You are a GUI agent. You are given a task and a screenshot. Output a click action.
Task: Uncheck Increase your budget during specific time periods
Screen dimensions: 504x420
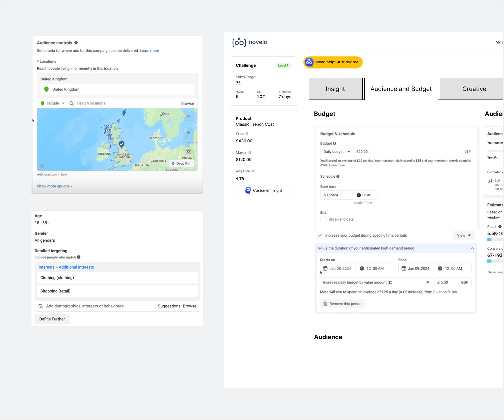coord(320,235)
